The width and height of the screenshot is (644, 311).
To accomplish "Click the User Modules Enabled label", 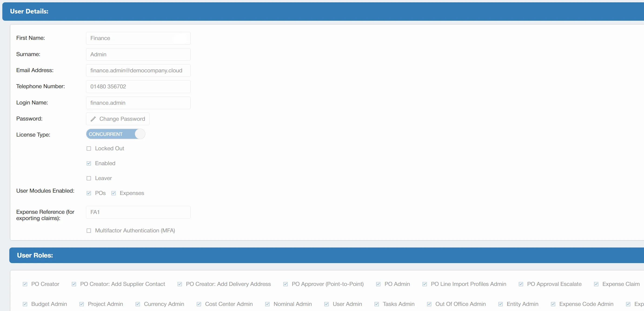I will [x=45, y=191].
